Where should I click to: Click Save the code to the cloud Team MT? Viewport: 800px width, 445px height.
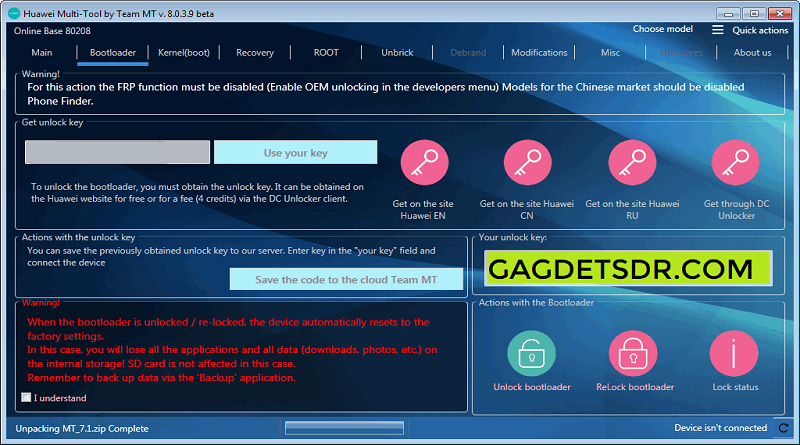(x=346, y=280)
